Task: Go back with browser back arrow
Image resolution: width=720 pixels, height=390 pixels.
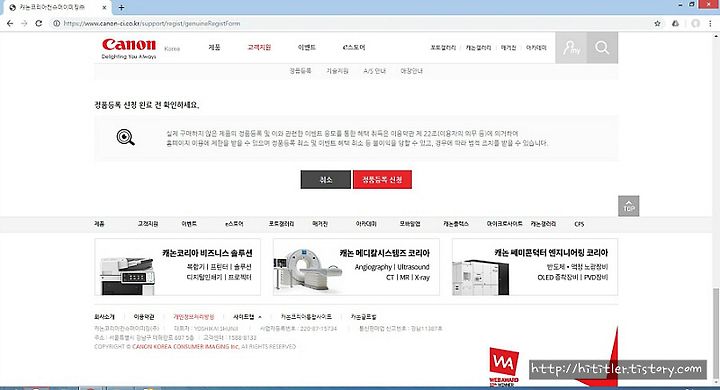Action: [10, 23]
